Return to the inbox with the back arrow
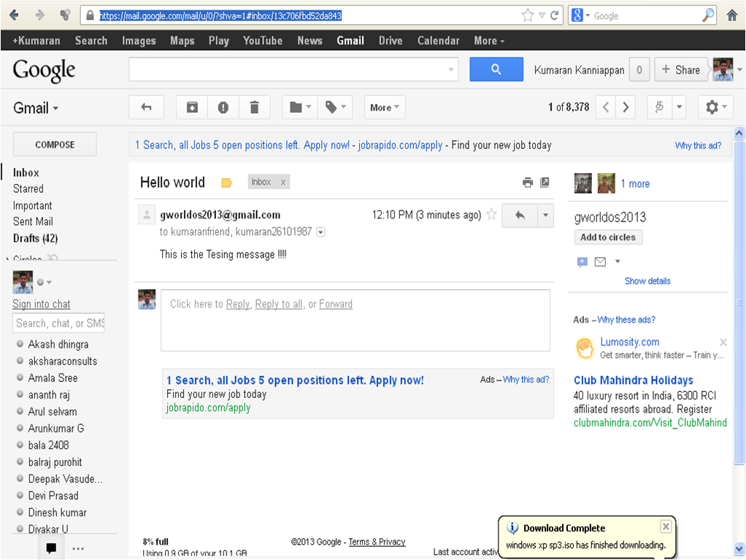The height and width of the screenshot is (560, 746). (x=146, y=107)
